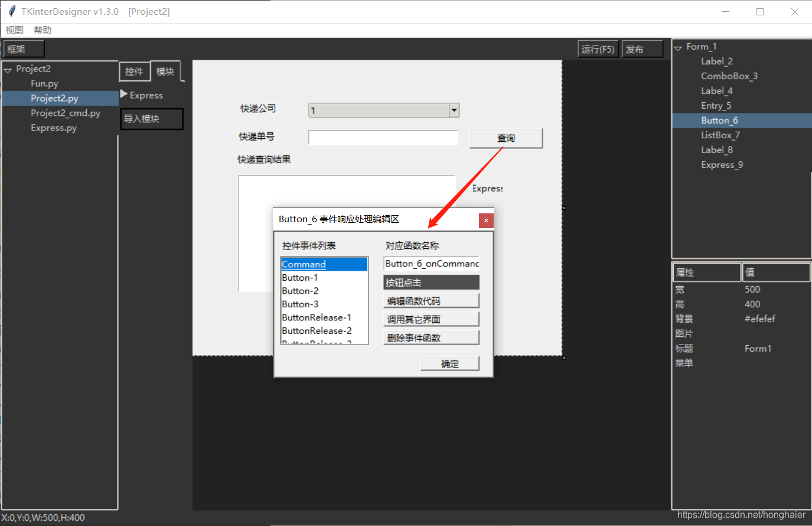
Task: Click the 值 column header
Action: (776, 272)
